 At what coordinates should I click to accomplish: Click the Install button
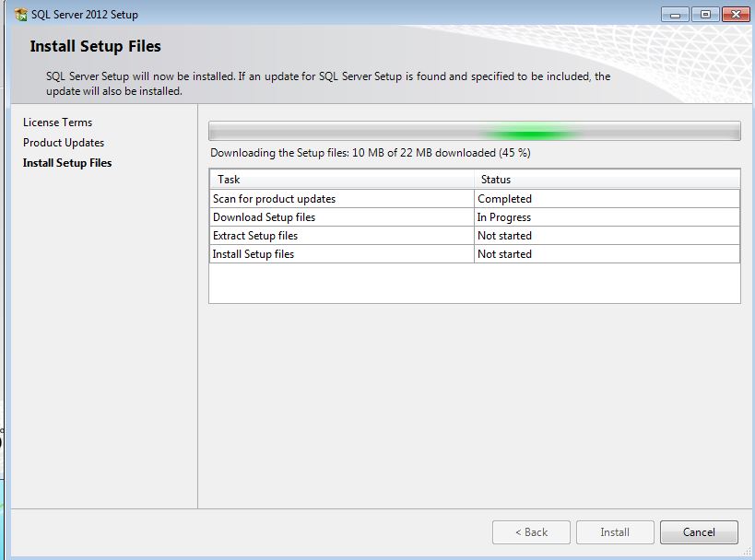tap(615, 532)
